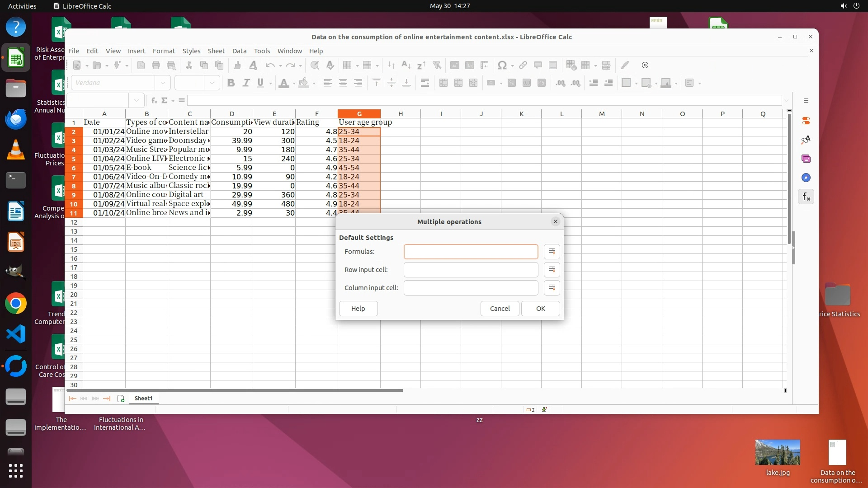
Task: Click the background color paint bucket swatch
Action: [304, 83]
